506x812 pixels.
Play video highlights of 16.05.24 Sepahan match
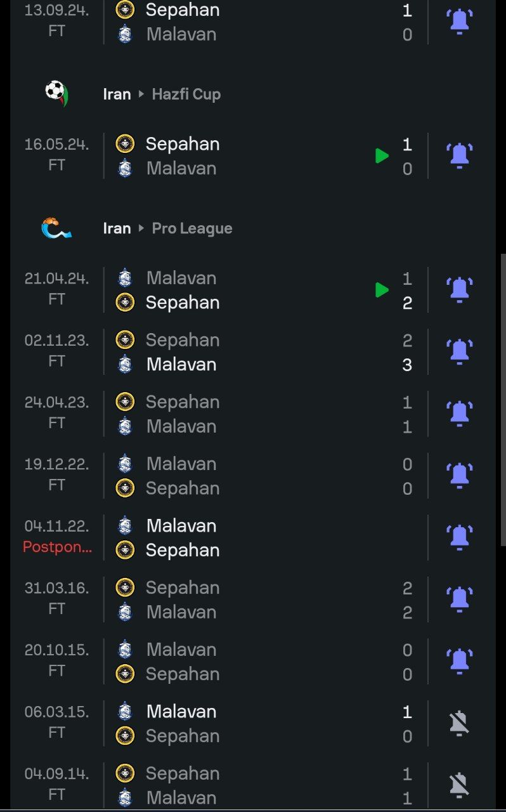click(x=382, y=155)
